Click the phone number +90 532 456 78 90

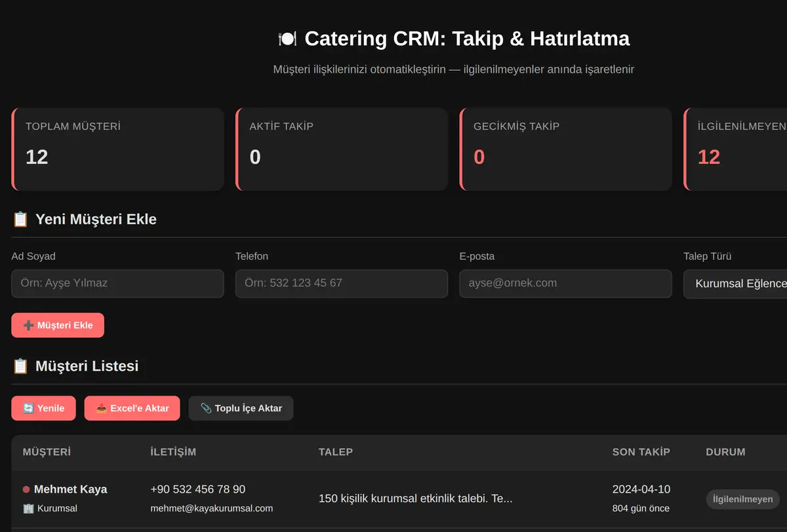pos(198,489)
